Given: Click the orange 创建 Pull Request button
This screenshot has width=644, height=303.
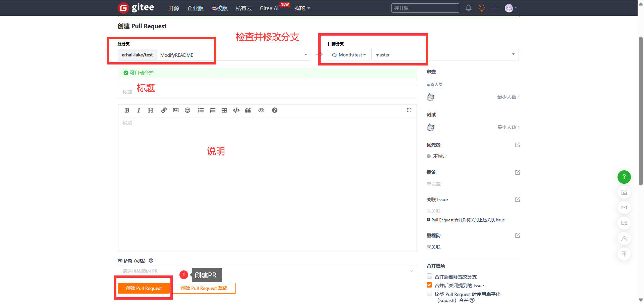Looking at the screenshot, I should pos(144,288).
